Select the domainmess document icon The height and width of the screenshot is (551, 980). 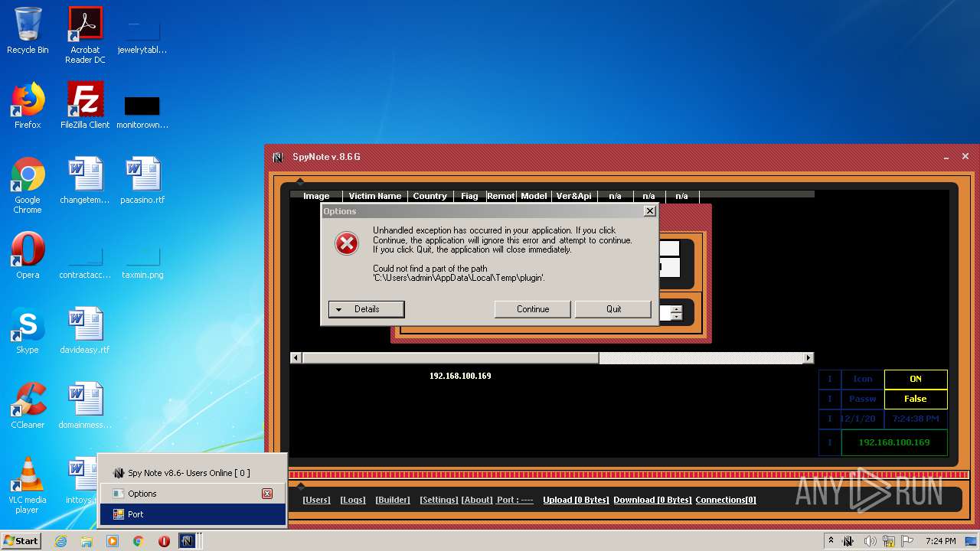pyautogui.click(x=85, y=406)
